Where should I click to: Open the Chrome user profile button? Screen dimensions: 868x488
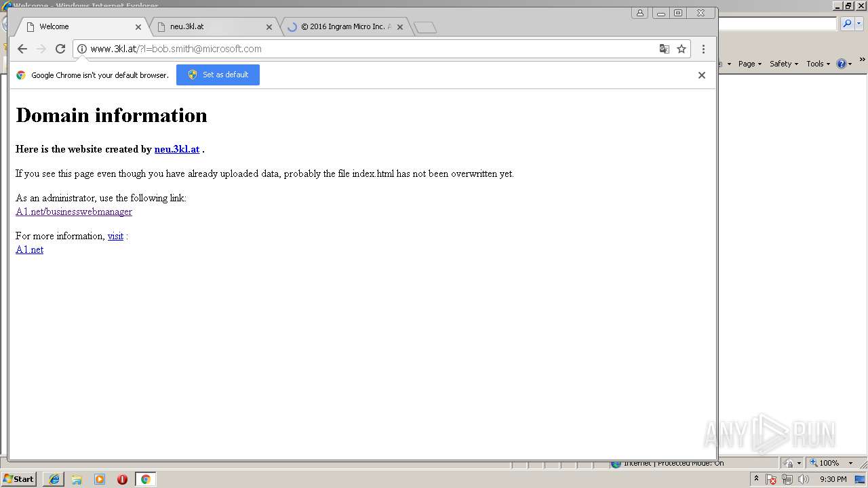point(639,13)
